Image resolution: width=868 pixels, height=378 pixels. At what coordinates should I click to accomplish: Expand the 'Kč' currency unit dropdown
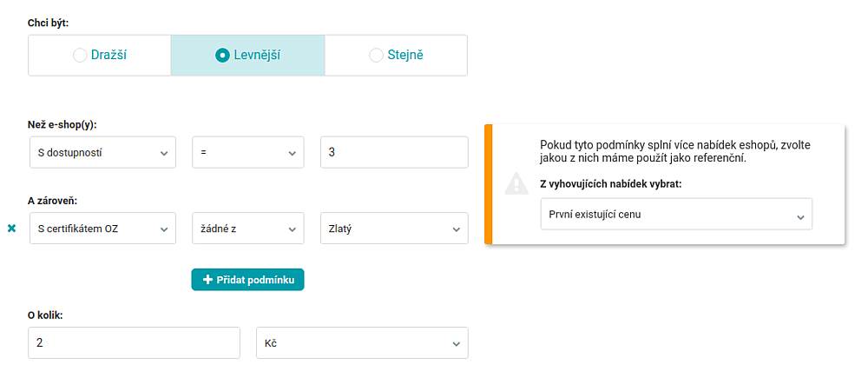[x=363, y=343]
